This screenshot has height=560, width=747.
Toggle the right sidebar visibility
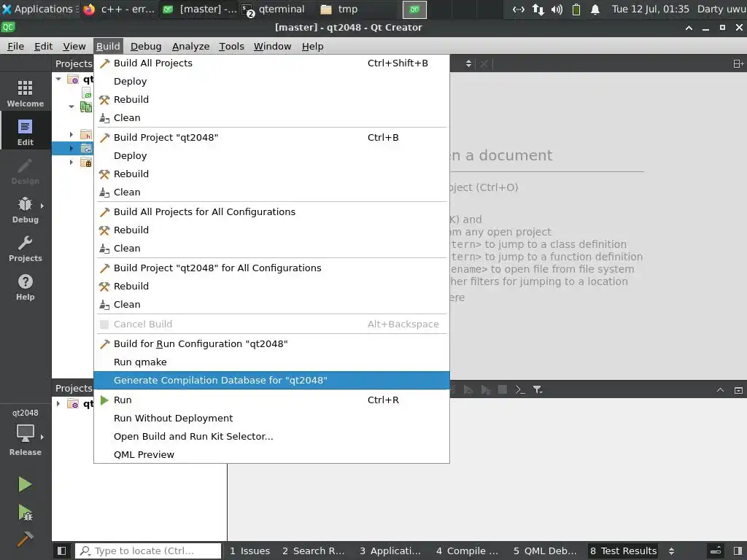(738, 551)
